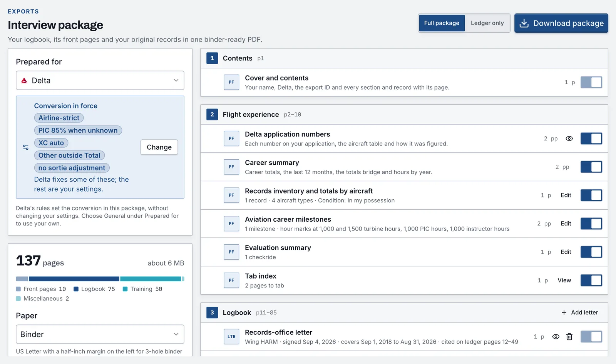Edit Aviation career milestones
Viewport: 616px width, 364px height.
tap(566, 224)
